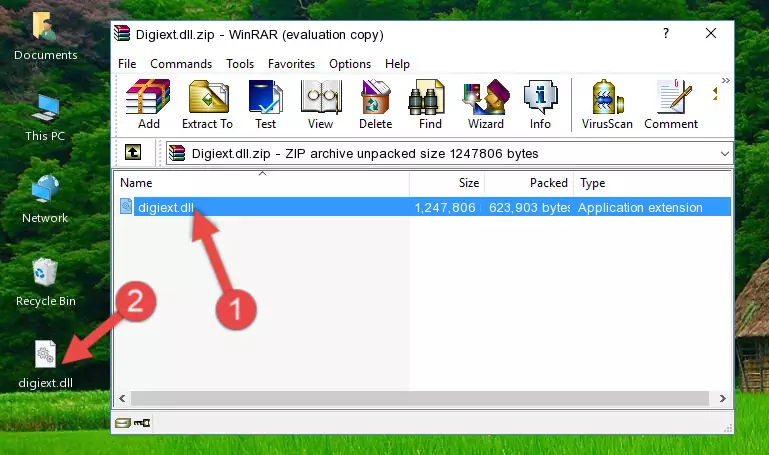The image size is (769, 455).
Task: Sort by the Size column header
Action: tap(447, 183)
